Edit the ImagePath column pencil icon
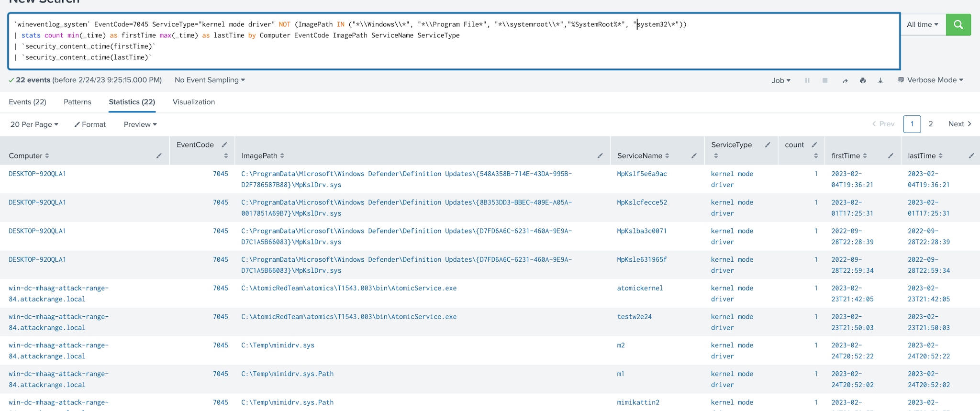Screen dimensions: 980x411 (600, 156)
